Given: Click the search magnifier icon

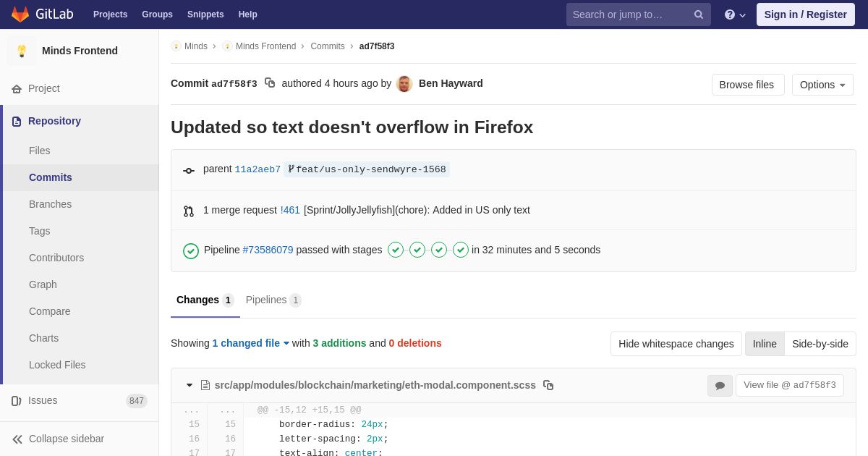Looking at the screenshot, I should [x=698, y=14].
